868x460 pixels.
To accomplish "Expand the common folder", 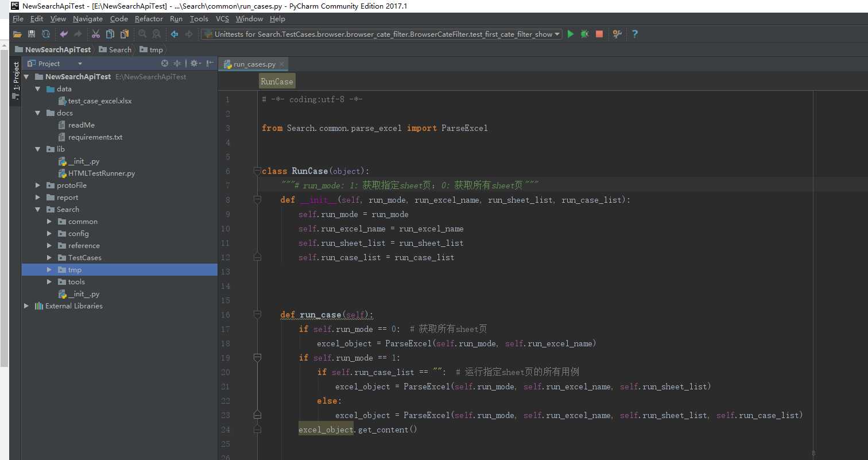I will point(49,222).
